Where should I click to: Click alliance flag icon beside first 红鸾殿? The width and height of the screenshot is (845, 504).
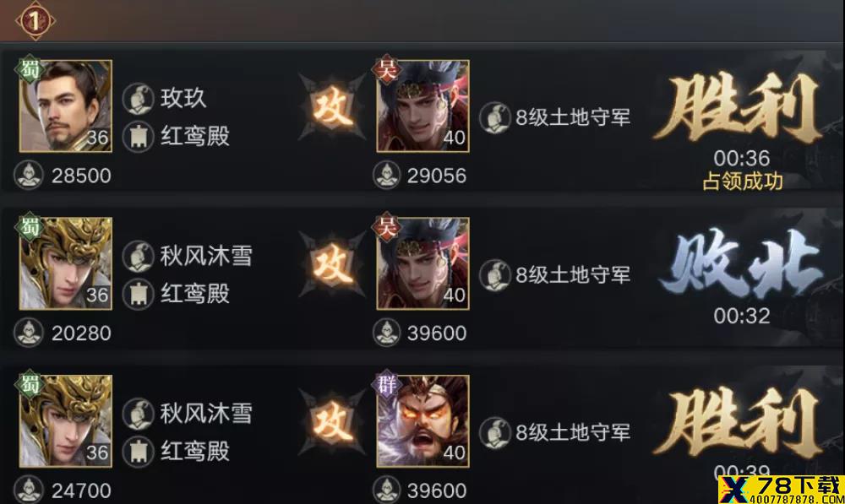138,136
